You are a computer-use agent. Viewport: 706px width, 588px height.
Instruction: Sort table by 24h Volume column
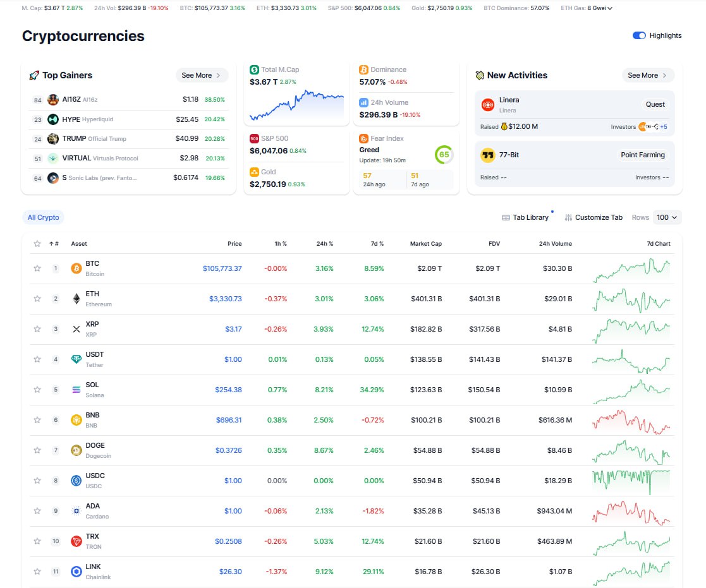tap(556, 244)
